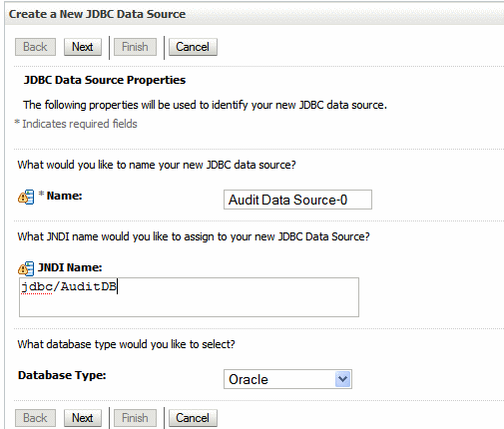Viewport: 504px width, 429px height.
Task: Click the JDBC Data Source Properties heading
Action: point(105,80)
